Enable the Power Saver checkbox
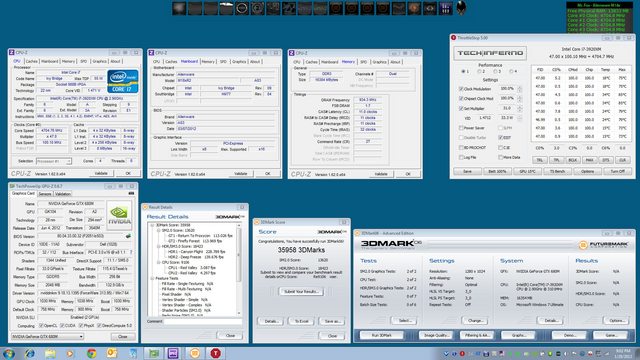Screen dimensions: 640x360 tap(461, 128)
